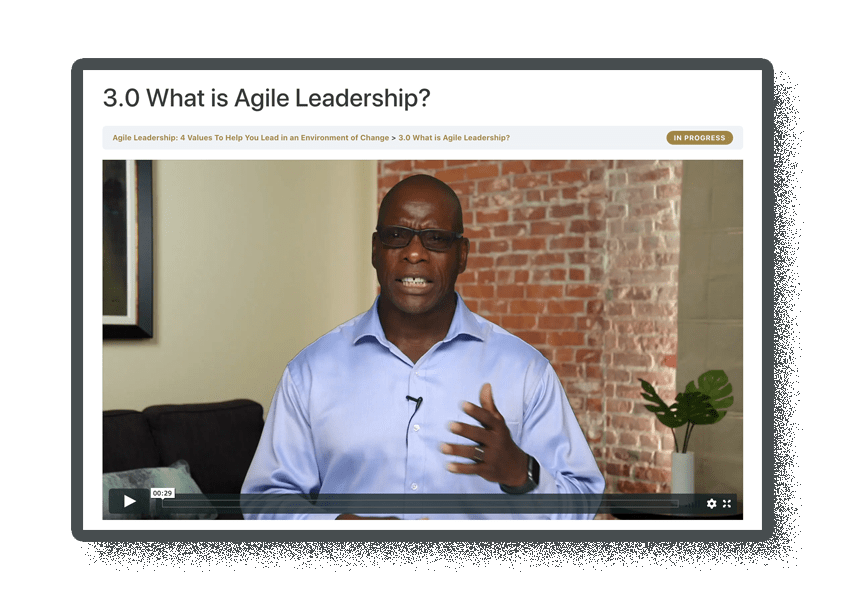
Task: Play the Agile Leadership video
Action: pyautogui.click(x=129, y=501)
